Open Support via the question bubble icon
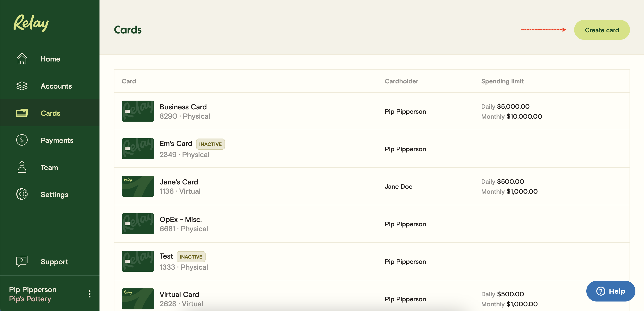This screenshot has width=644, height=311. (21, 261)
